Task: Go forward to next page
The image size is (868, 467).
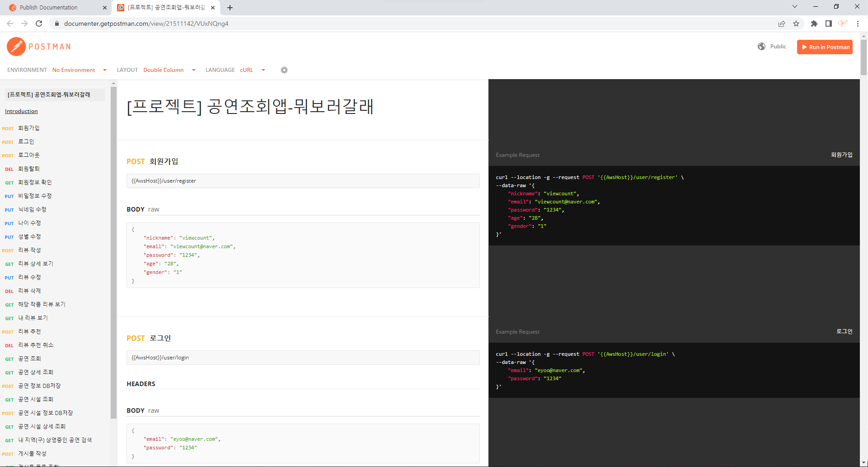Action: pos(24,24)
